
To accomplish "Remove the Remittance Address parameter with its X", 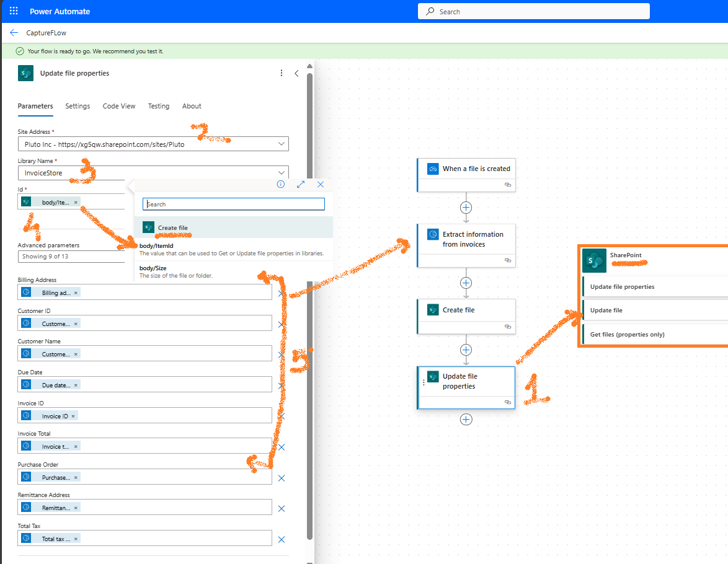I will 282,509.
